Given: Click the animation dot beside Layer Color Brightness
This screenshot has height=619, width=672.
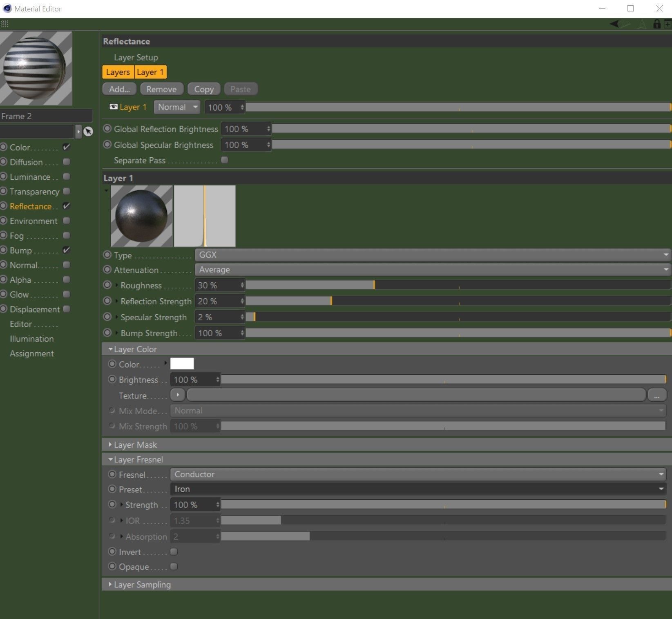Looking at the screenshot, I should (x=112, y=379).
